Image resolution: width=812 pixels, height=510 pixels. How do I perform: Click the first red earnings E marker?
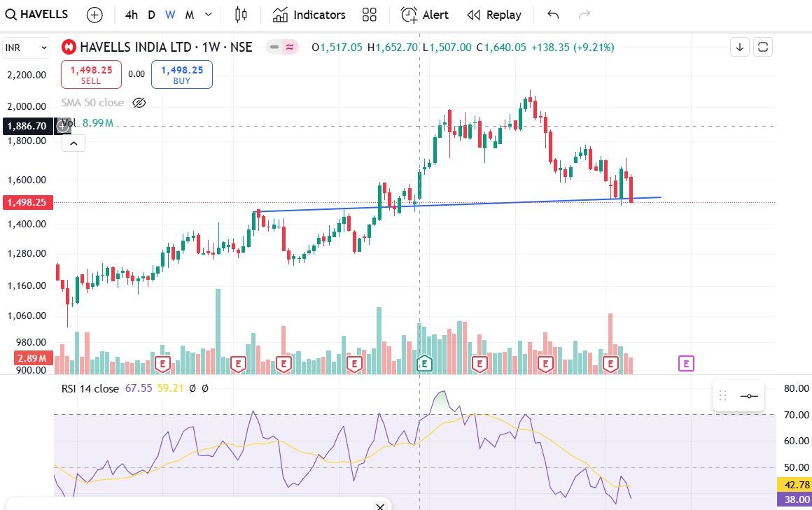click(162, 364)
